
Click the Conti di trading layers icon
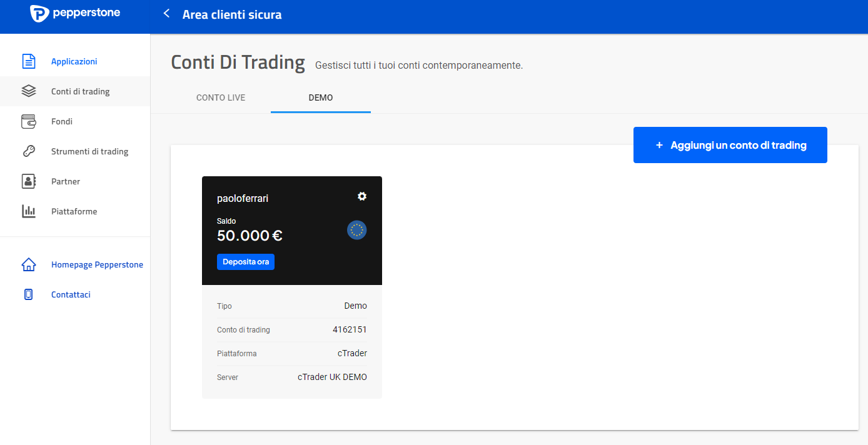(29, 91)
